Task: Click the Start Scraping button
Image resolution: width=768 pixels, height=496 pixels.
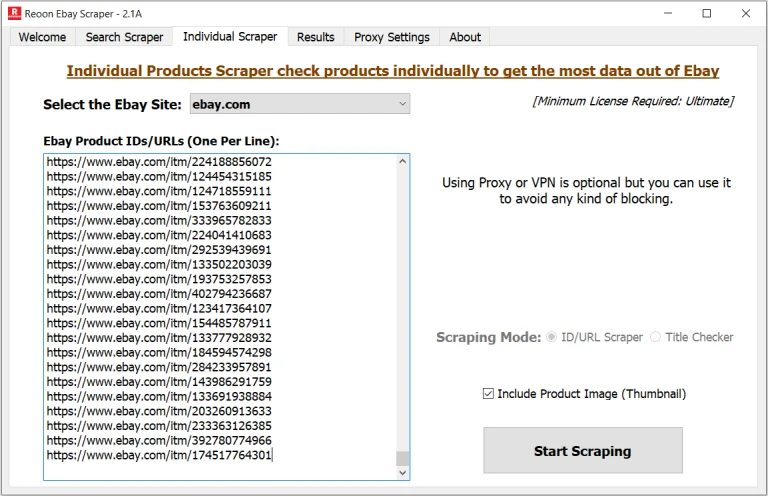Action: coord(583,450)
